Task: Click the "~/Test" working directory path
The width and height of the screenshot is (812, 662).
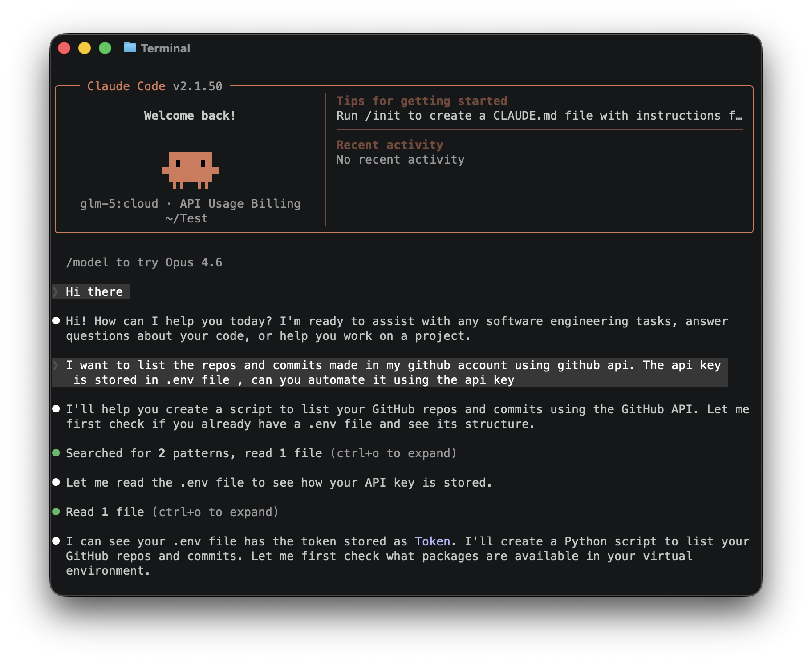Action: click(187, 218)
